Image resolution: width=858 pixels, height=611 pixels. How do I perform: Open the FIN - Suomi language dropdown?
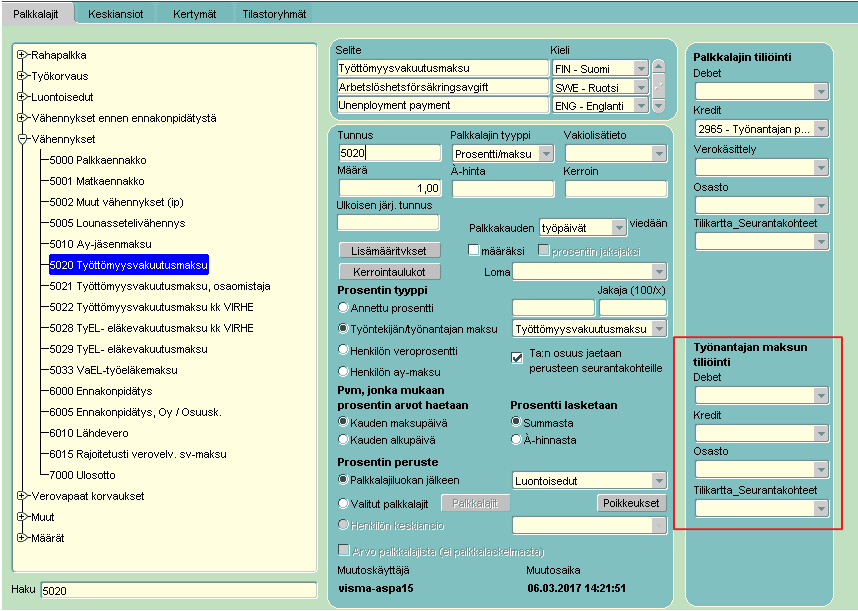click(641, 68)
